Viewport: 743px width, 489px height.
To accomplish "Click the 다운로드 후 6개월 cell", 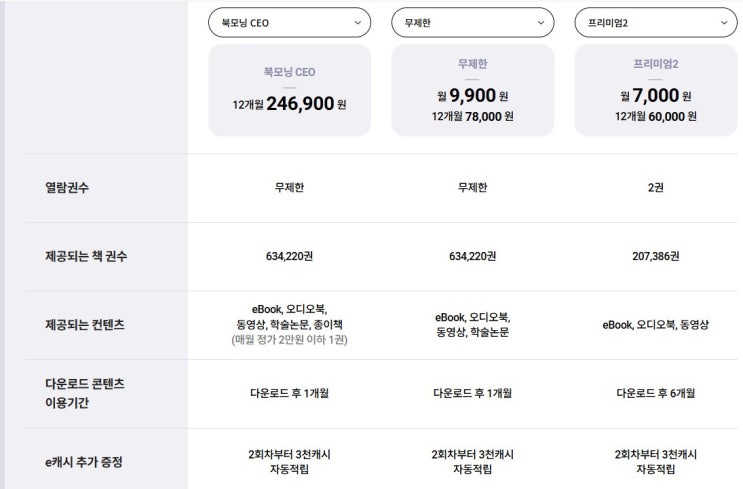I will [656, 393].
